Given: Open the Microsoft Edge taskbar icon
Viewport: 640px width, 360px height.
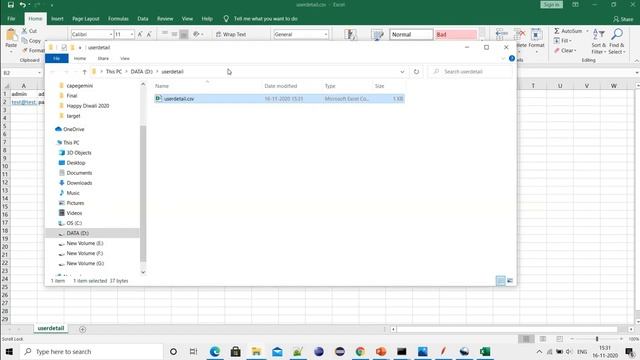Looking at the screenshot, I should click(215, 351).
